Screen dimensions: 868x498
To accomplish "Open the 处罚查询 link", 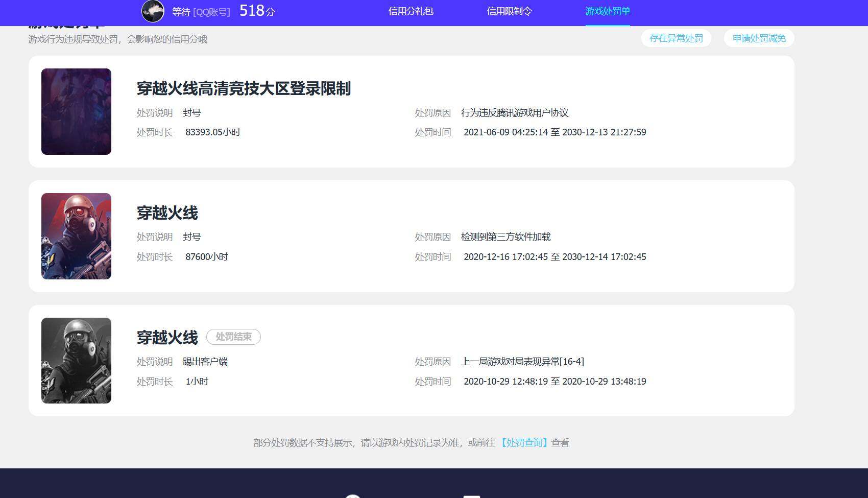I will pos(523,443).
